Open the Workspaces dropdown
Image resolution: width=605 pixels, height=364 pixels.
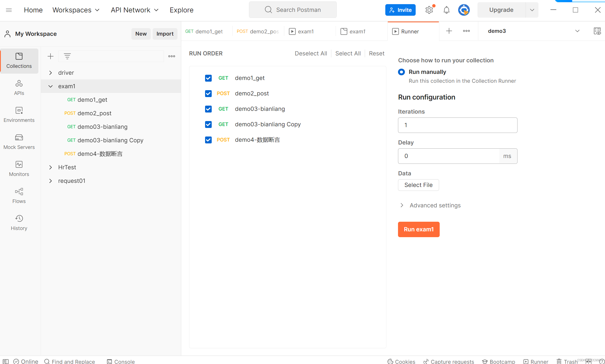(x=76, y=10)
